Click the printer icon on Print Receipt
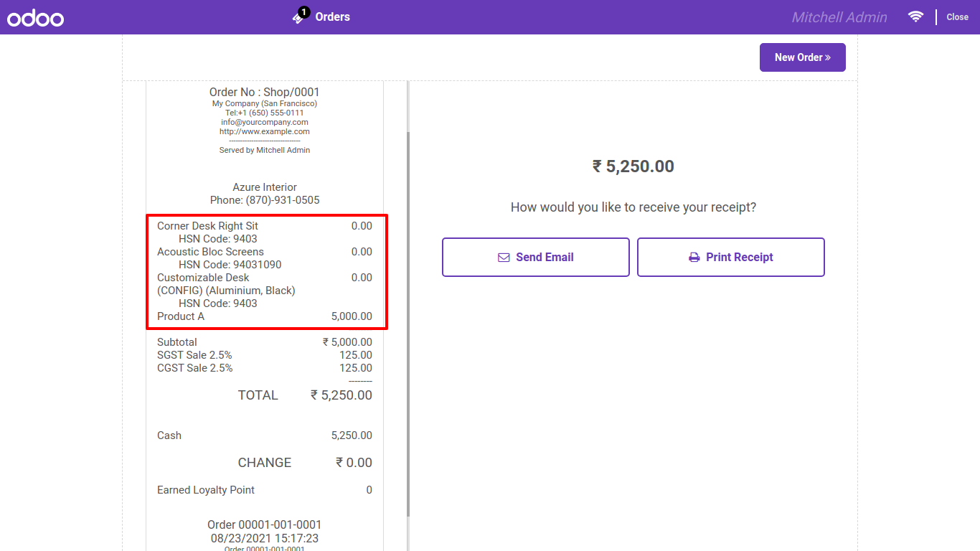 (694, 258)
